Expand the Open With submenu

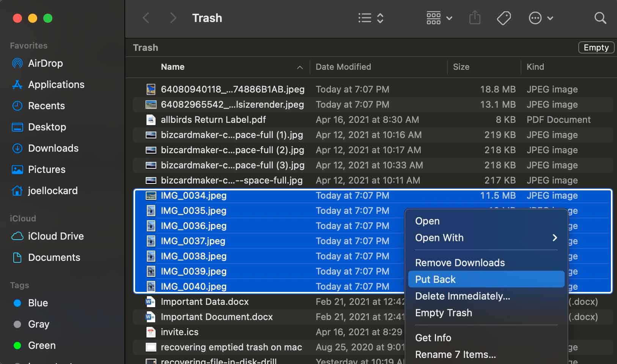coord(486,238)
